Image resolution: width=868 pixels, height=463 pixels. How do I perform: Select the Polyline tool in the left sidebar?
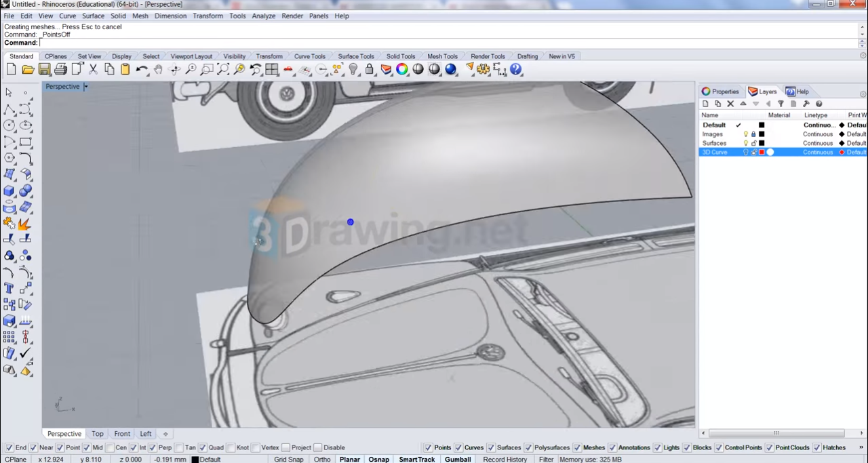click(x=9, y=109)
